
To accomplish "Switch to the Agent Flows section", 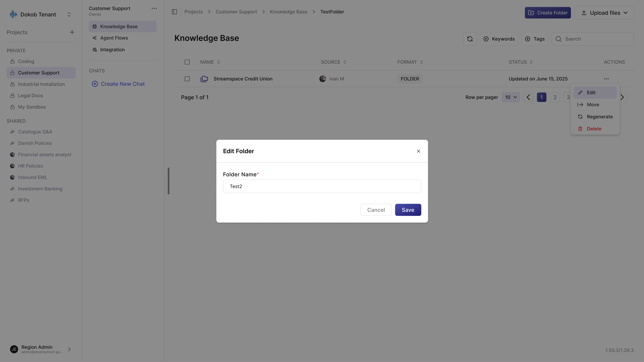I will pyautogui.click(x=123, y=38).
